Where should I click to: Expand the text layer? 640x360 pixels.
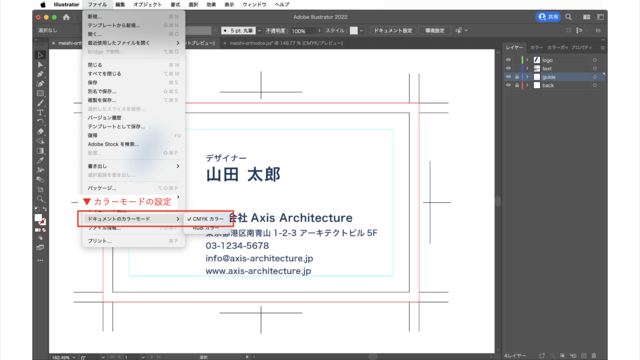(527, 69)
